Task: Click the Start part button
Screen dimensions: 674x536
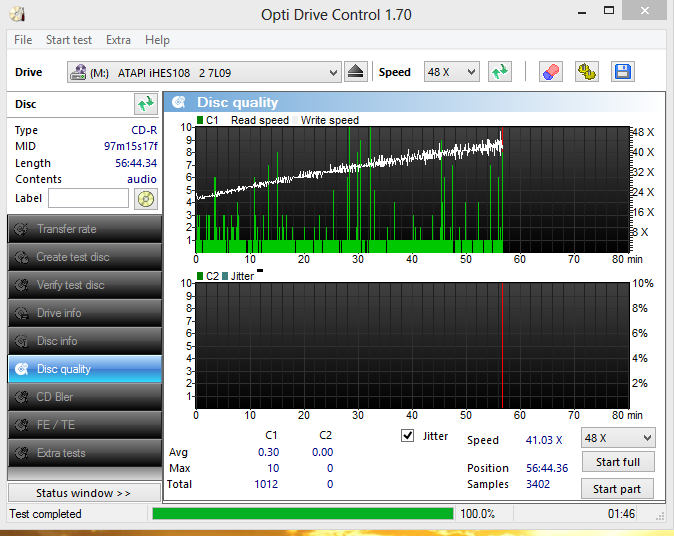Action: pyautogui.click(x=617, y=489)
